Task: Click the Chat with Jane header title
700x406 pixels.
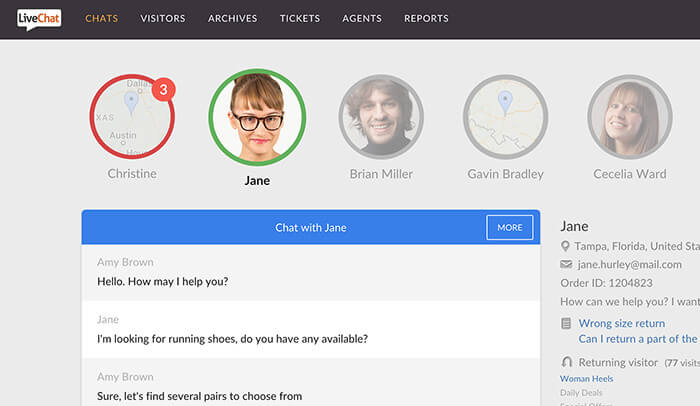Action: [311, 228]
